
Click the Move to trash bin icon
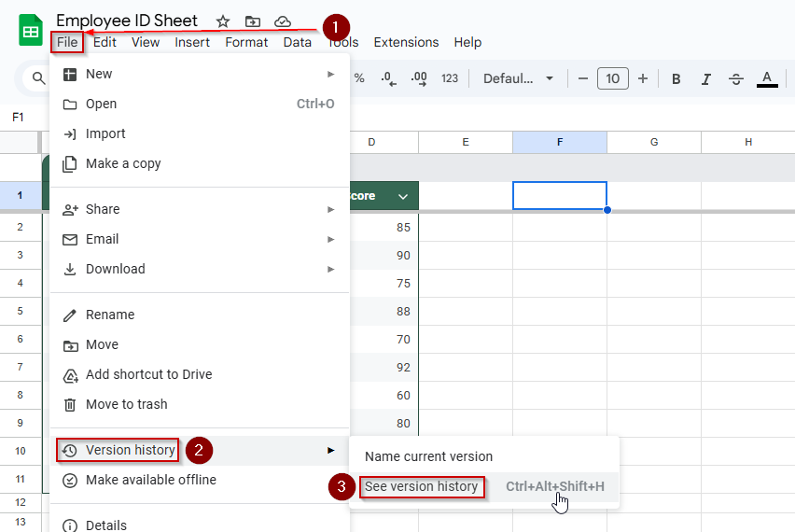tap(70, 405)
